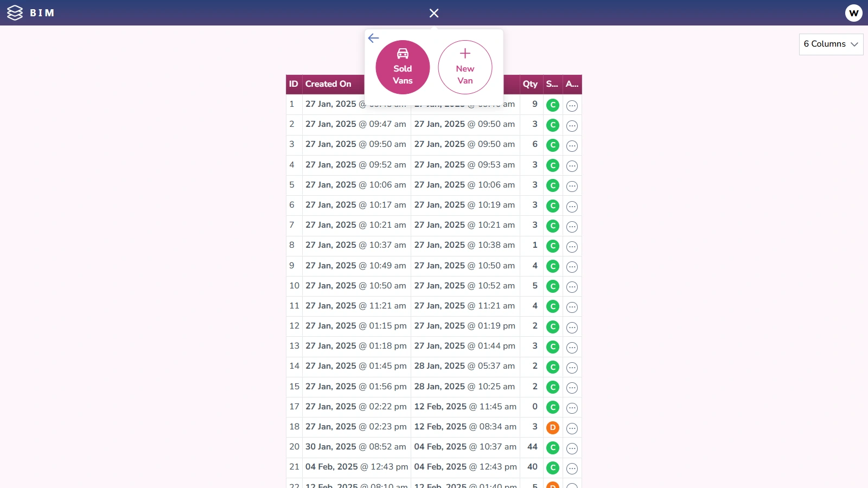Click the BIM stacked layers logo
Viewport: 868px width, 488px height.
click(x=15, y=13)
